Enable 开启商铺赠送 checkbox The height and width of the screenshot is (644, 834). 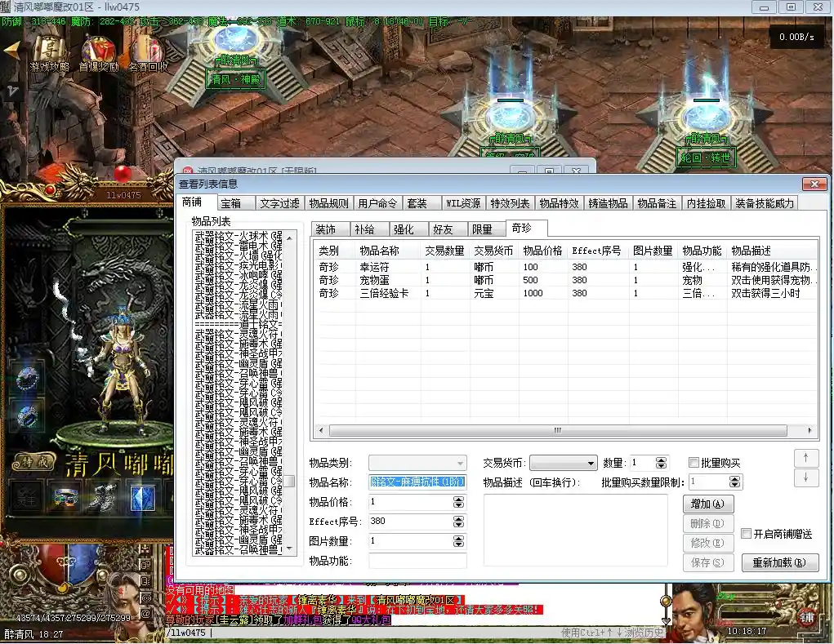747,534
